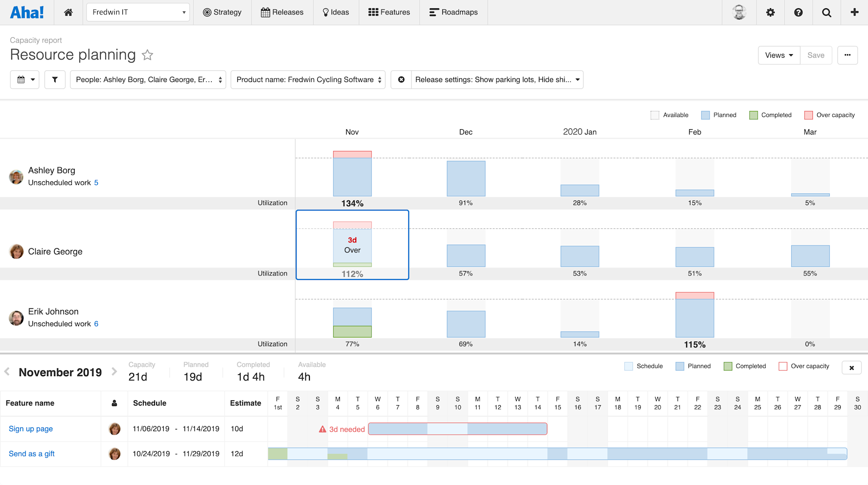Click Ashley Borg's unscheduled work count 5

[x=96, y=183]
